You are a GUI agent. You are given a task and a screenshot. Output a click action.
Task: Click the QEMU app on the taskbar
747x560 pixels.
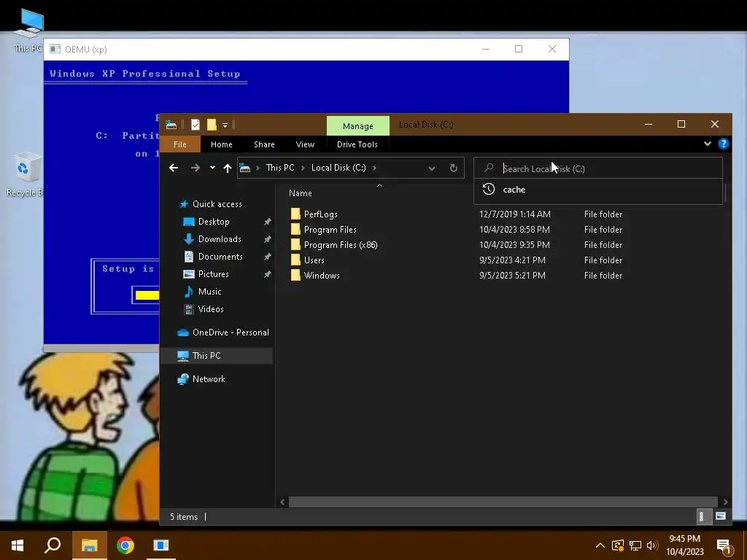pos(161,545)
